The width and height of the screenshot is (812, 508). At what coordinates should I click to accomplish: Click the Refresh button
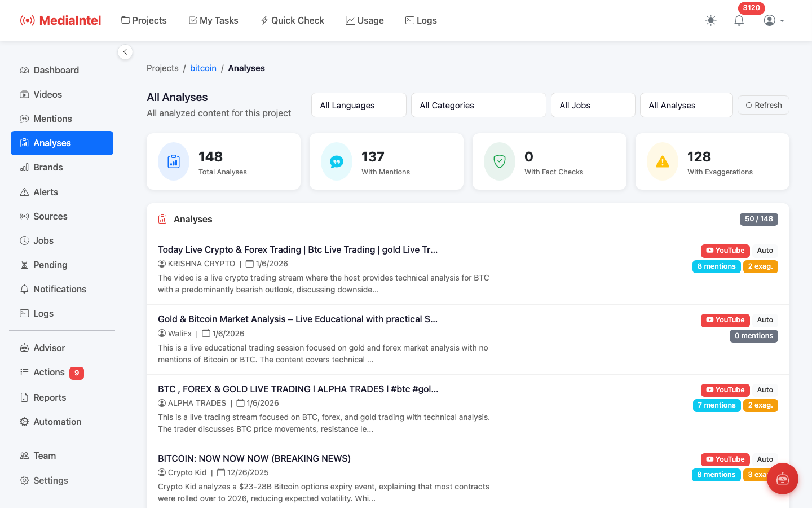pos(763,105)
